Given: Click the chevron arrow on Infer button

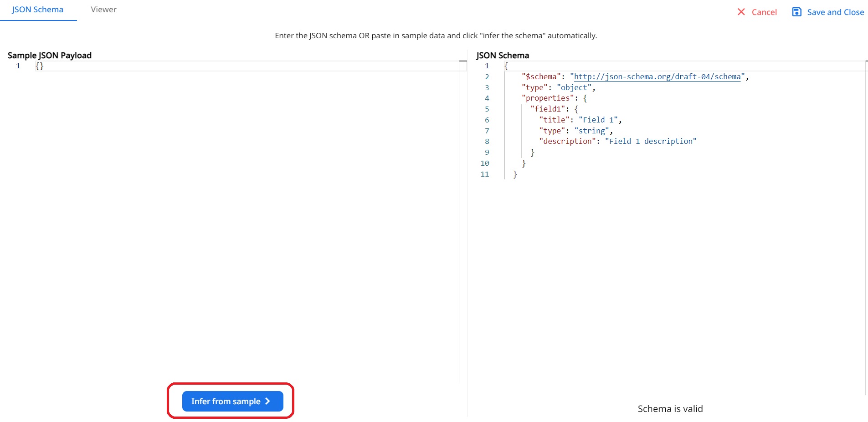Looking at the screenshot, I should tap(267, 401).
